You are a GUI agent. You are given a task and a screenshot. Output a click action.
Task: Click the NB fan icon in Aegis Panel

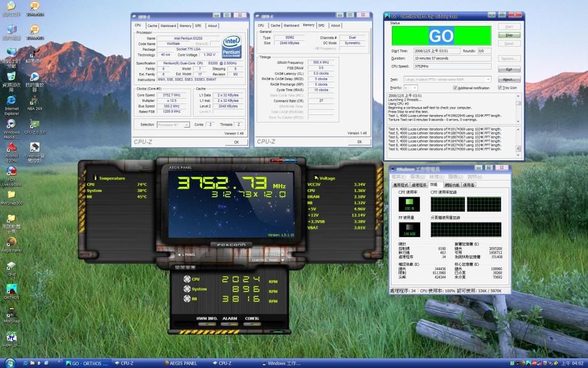[x=187, y=298]
